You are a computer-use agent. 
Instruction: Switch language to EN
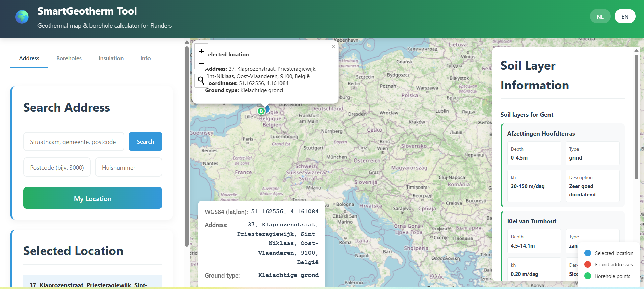(625, 17)
